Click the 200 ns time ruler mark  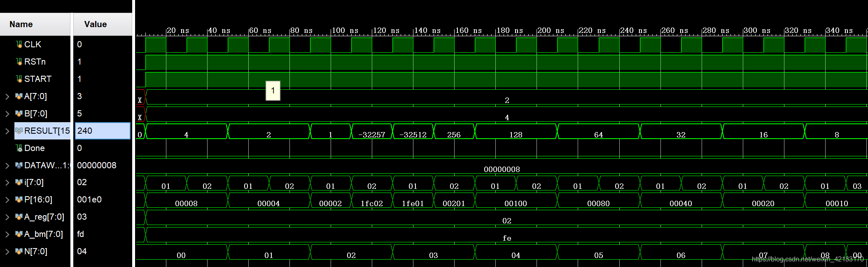[551, 30]
